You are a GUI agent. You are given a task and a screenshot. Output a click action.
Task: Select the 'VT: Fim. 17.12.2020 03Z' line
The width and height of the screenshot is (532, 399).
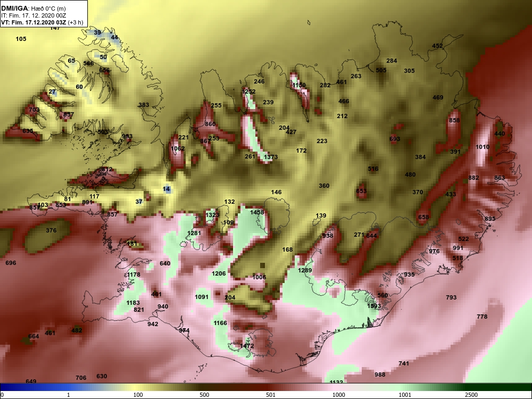pos(34,22)
